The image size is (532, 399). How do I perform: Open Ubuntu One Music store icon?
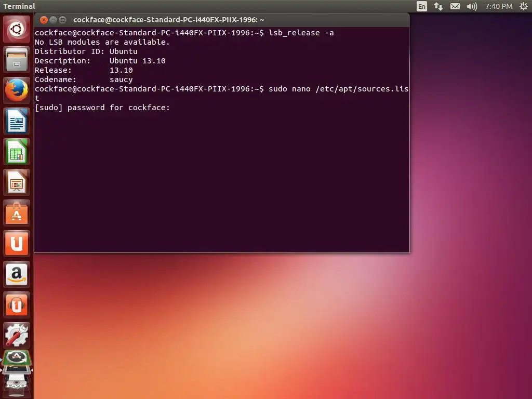pyautogui.click(x=17, y=305)
